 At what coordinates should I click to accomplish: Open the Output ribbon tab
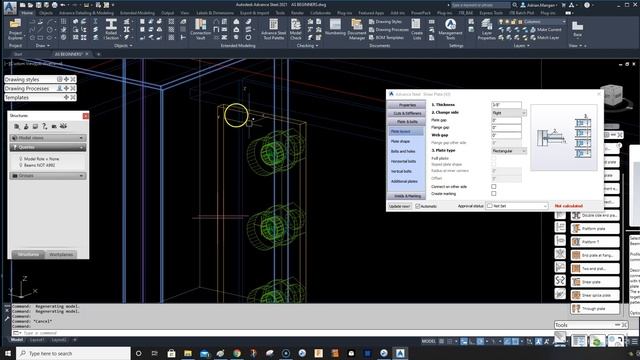(167, 13)
